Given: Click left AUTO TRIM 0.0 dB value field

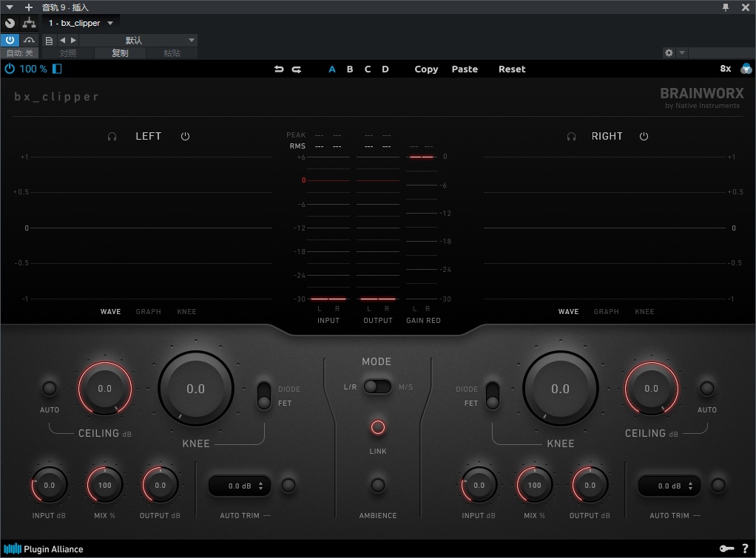Looking at the screenshot, I should point(240,486).
